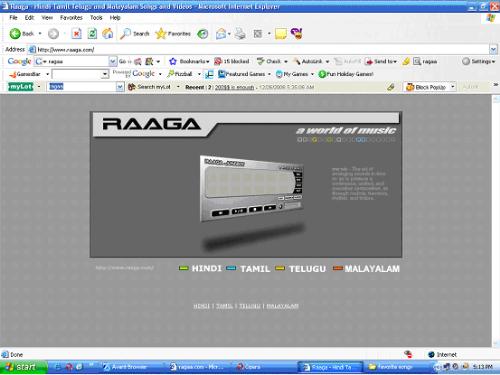Click the RAAGA logo banner
The width and height of the screenshot is (500, 375).
[x=152, y=124]
